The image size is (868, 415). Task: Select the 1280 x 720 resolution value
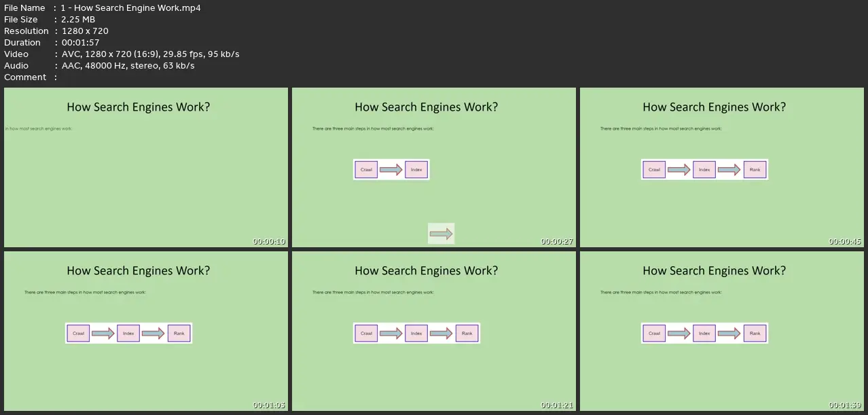pyautogui.click(x=84, y=31)
